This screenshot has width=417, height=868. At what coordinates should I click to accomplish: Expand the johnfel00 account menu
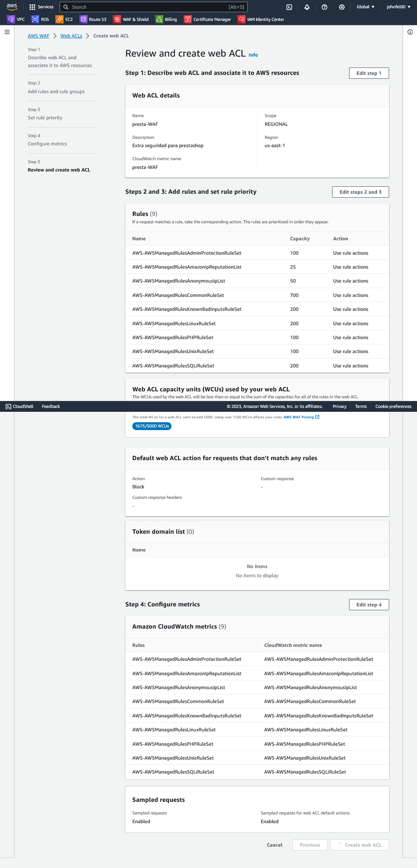398,7
